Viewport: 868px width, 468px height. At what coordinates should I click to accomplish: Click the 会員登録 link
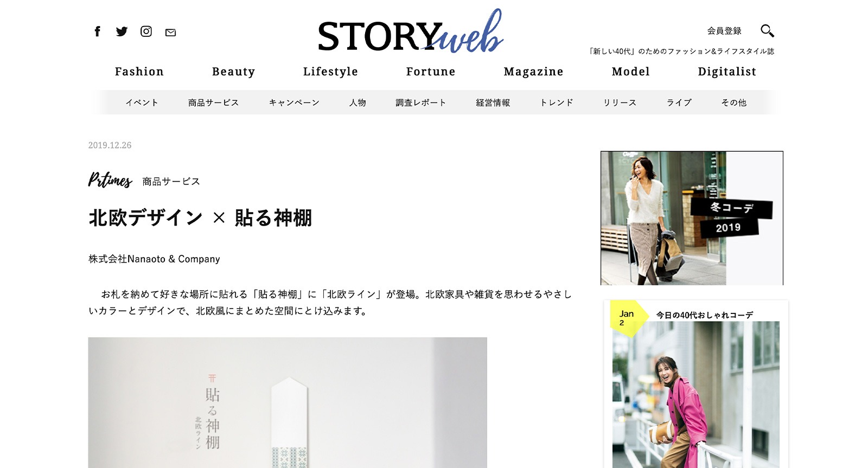click(x=724, y=31)
